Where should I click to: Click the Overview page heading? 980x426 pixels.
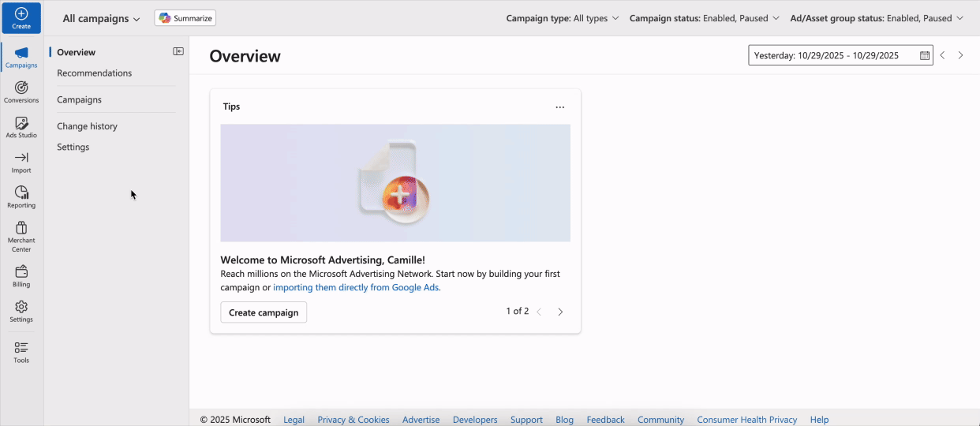pos(245,56)
